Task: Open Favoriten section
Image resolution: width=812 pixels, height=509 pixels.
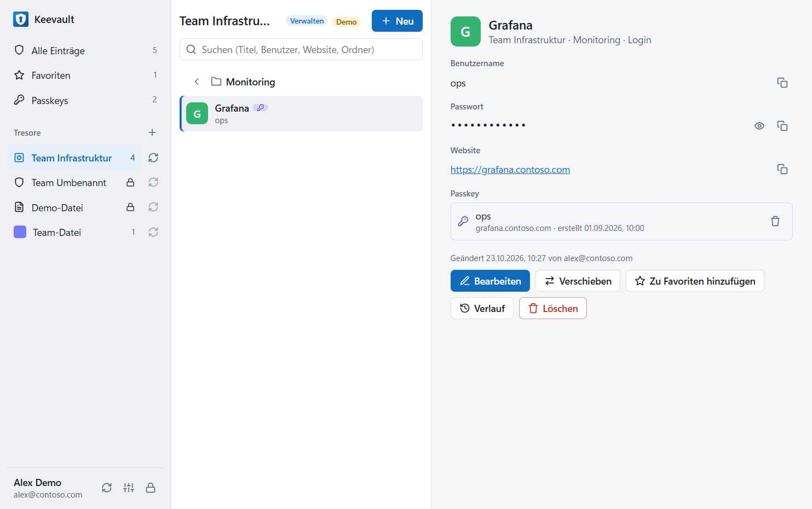Action: 85,75
